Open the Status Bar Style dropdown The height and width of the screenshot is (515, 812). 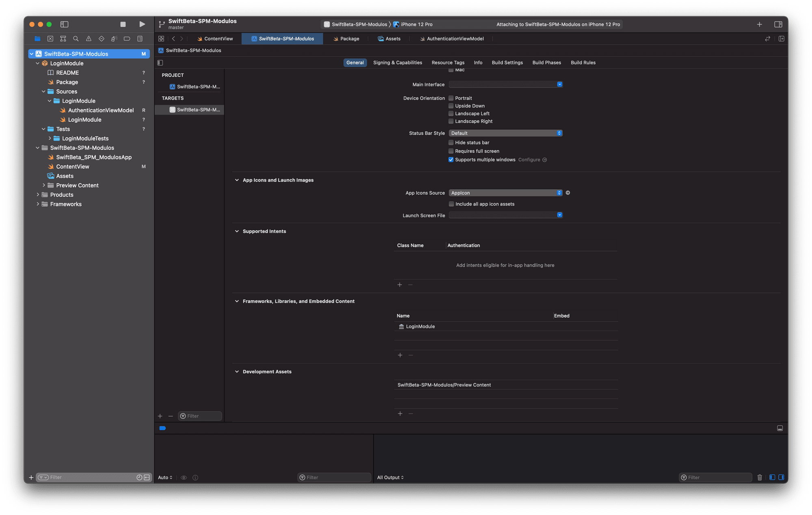[505, 133]
